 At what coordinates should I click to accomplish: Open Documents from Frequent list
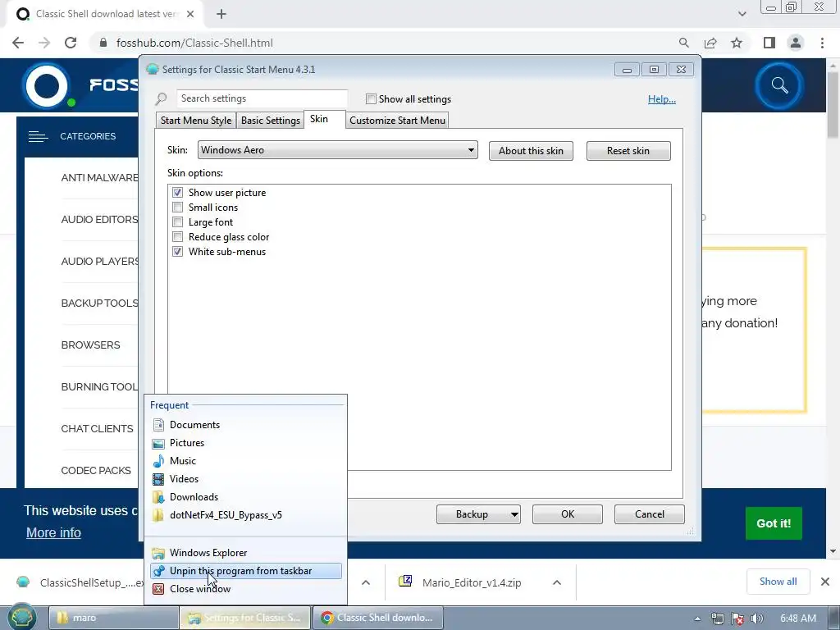point(246,425)
